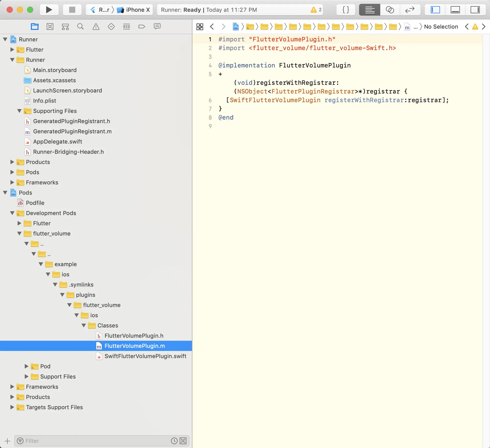Click the code snippet library braces button
Screen dimensions: 490x448
click(346, 10)
